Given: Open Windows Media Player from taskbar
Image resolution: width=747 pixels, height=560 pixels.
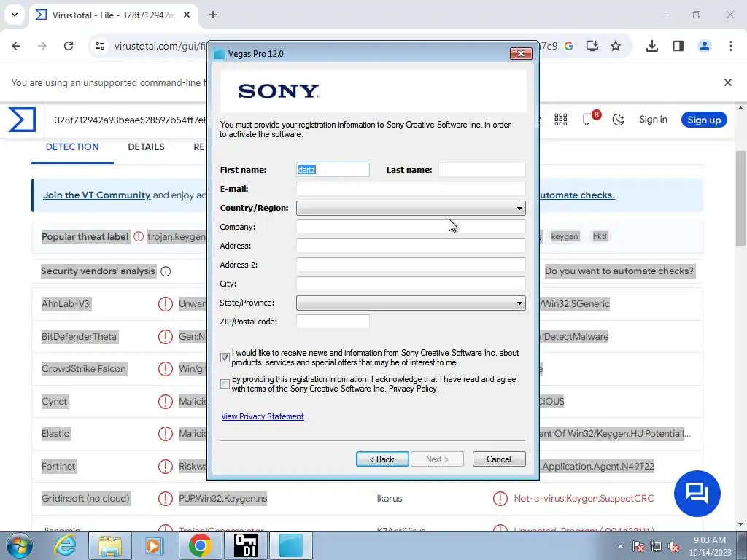Looking at the screenshot, I should pyautogui.click(x=154, y=545).
